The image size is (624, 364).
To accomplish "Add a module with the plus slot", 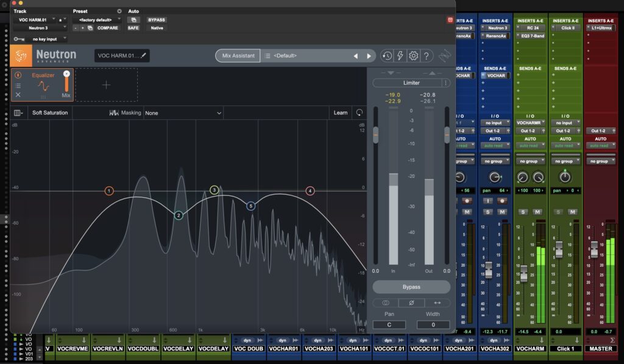I will coord(106,85).
